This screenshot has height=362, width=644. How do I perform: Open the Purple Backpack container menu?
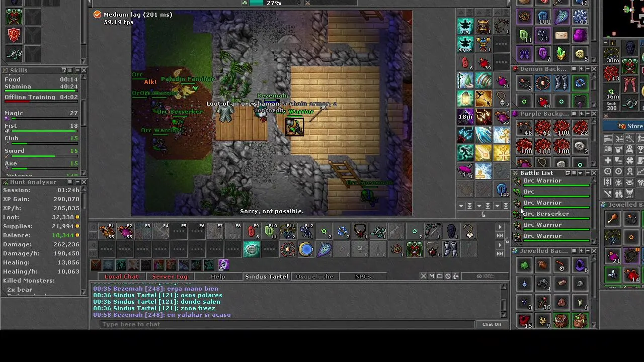(x=574, y=114)
